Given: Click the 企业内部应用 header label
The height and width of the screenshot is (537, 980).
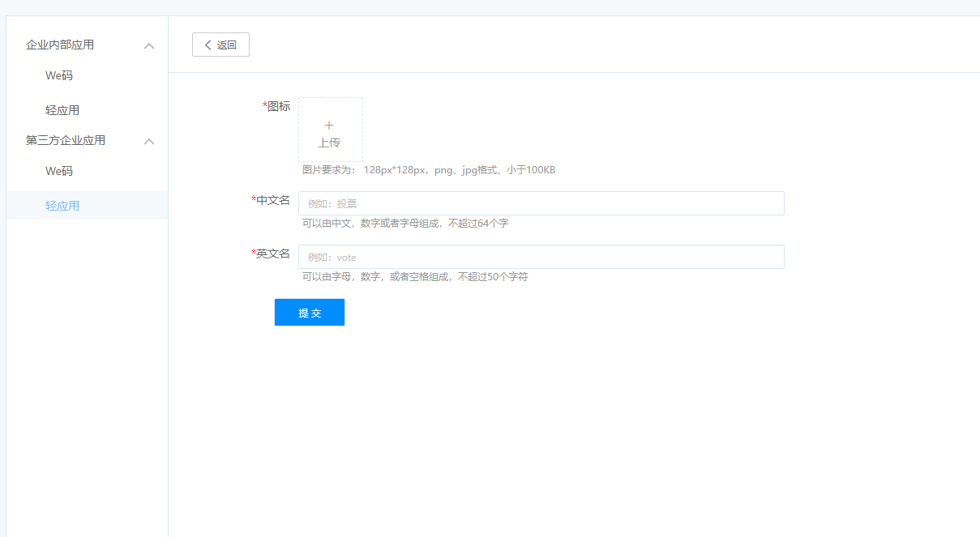Looking at the screenshot, I should pos(59,45).
